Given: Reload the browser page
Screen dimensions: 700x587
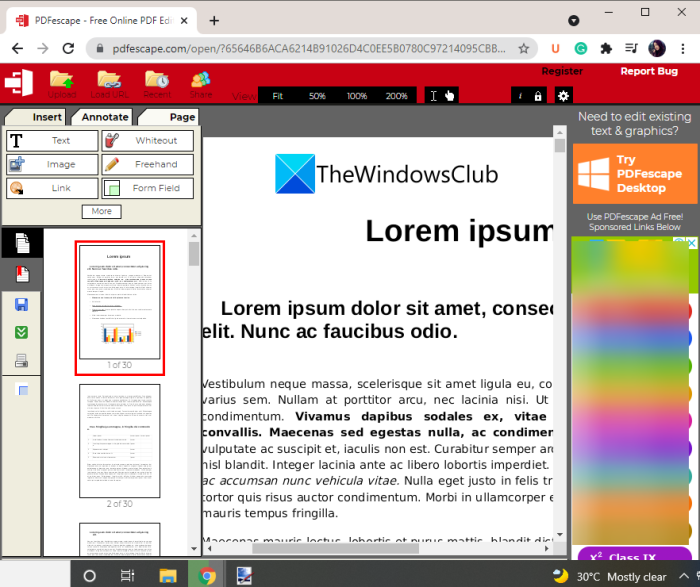Looking at the screenshot, I should [x=68, y=48].
